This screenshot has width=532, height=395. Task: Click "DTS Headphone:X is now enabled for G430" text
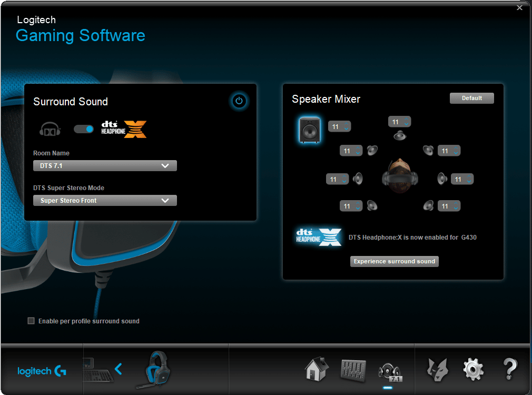click(x=412, y=237)
